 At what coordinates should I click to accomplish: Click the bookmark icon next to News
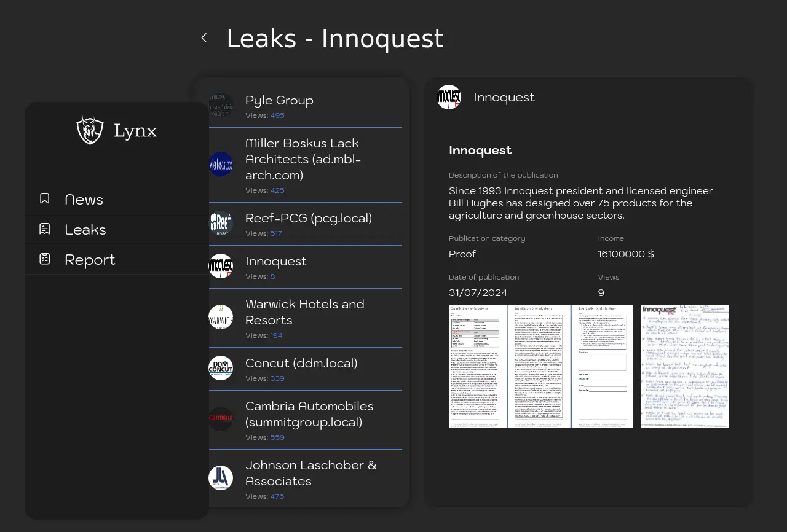(x=45, y=198)
